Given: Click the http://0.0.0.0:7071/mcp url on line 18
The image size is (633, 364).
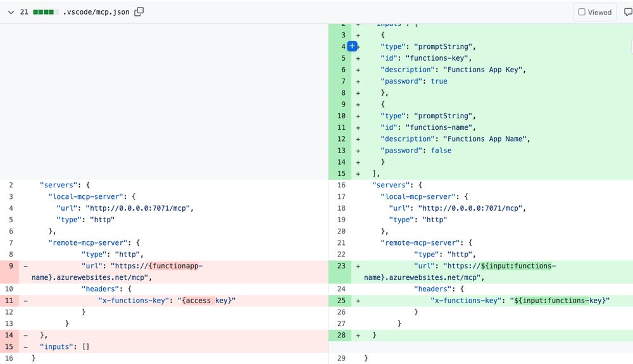Looking at the screenshot, I should tap(470, 208).
